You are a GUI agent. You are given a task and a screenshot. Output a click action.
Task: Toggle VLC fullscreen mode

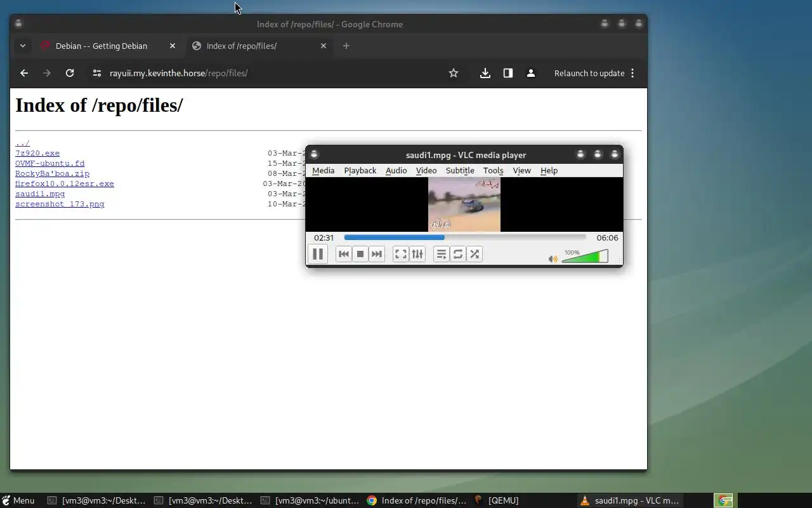[x=401, y=254]
